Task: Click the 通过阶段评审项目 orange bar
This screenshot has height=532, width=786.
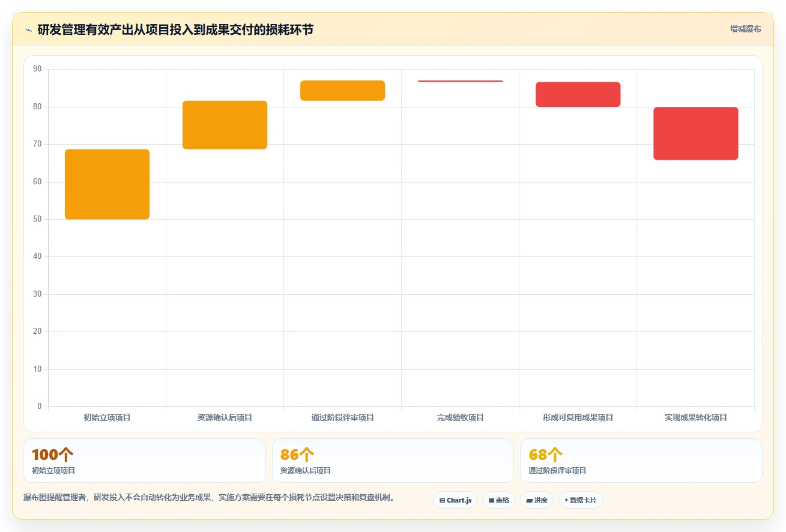Action: coord(342,91)
